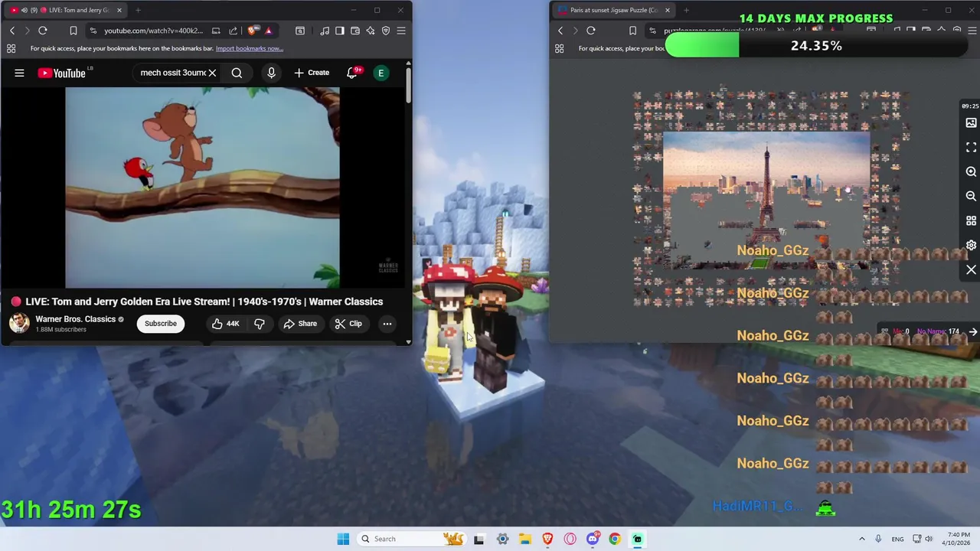
Task: Open site settings icon in YouTube address bar
Action: point(93,31)
